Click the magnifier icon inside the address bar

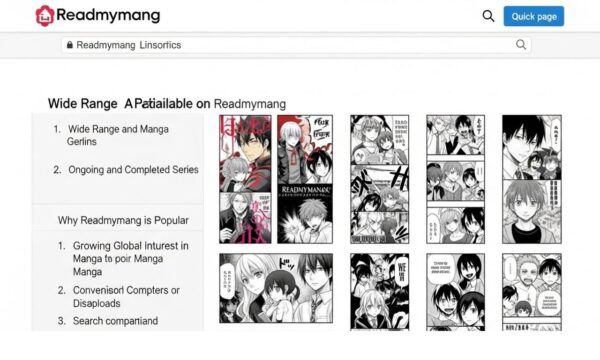[521, 45]
